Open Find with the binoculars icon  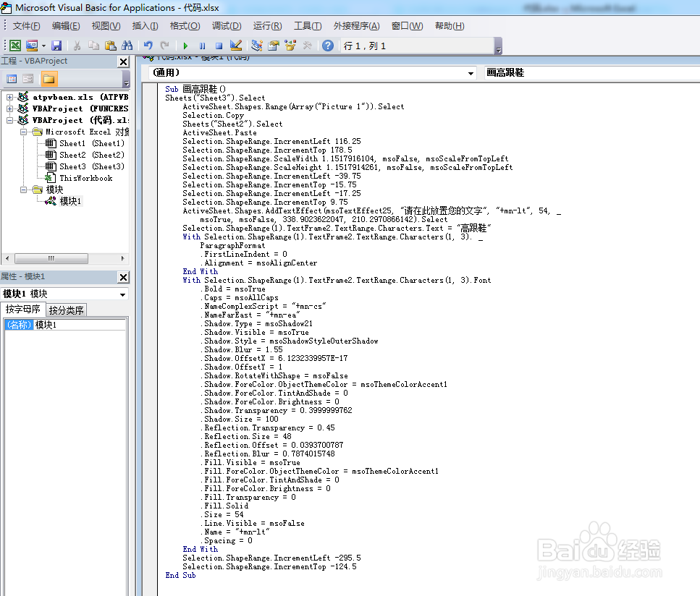[127, 46]
